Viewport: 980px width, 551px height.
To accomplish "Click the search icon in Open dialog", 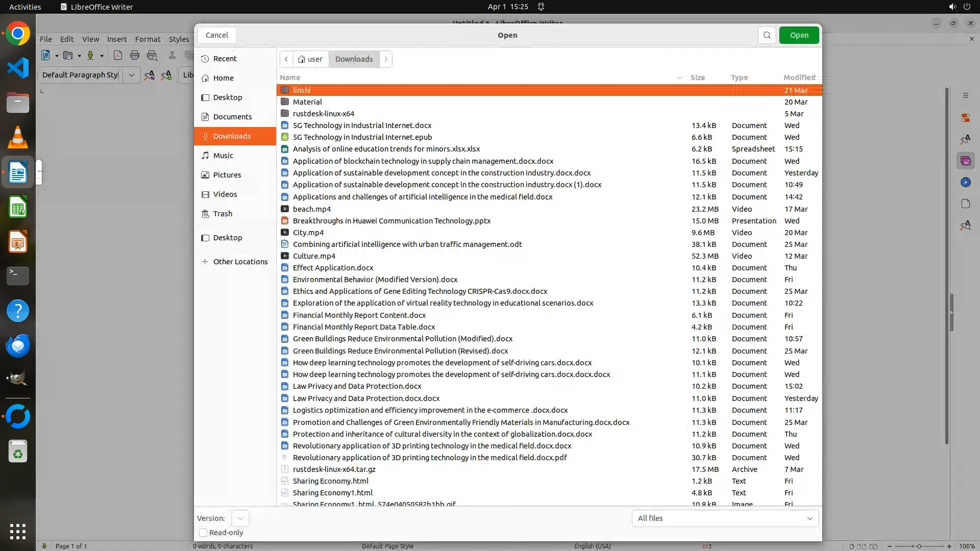I will point(767,35).
